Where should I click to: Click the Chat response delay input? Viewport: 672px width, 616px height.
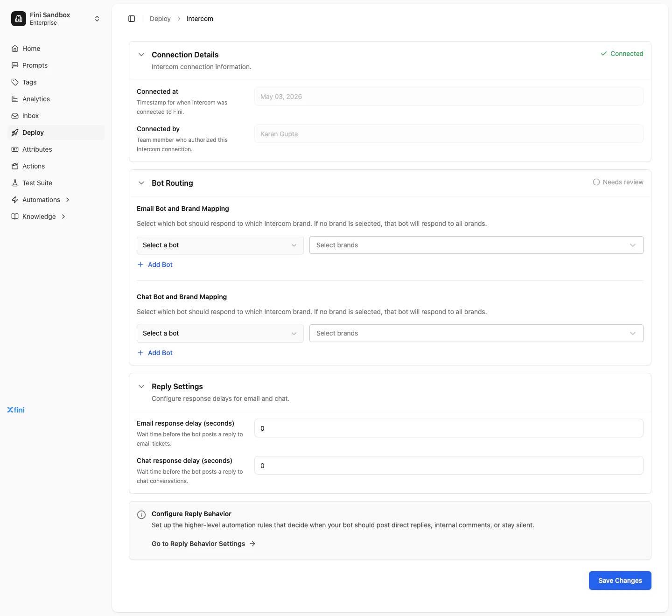449,465
